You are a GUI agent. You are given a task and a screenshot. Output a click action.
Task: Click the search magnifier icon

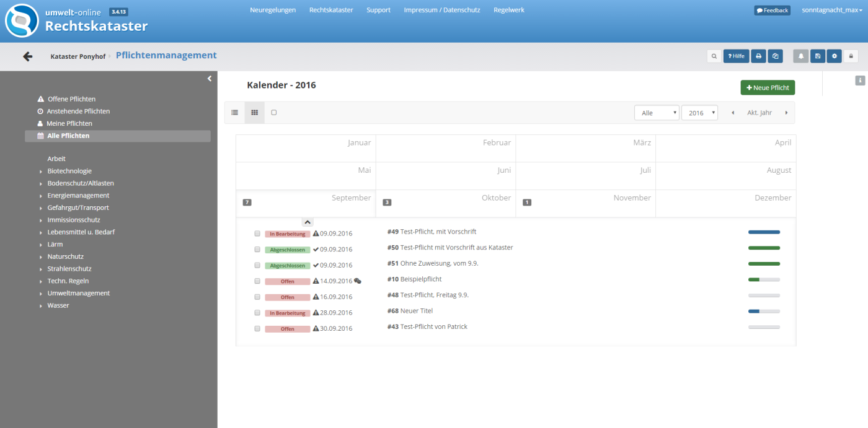tap(714, 56)
